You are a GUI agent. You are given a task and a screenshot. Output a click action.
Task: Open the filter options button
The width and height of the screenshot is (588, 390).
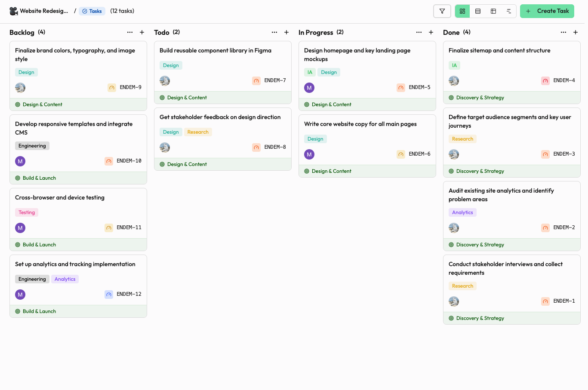pyautogui.click(x=442, y=11)
